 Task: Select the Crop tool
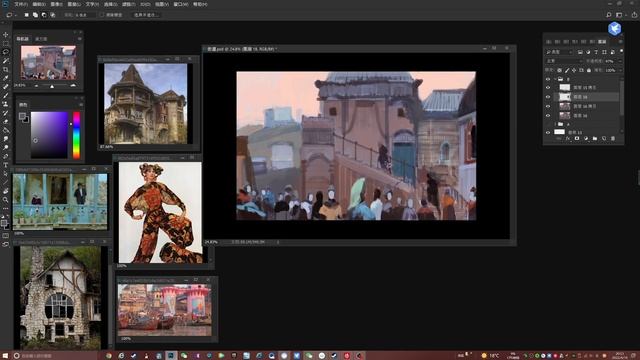[6, 69]
